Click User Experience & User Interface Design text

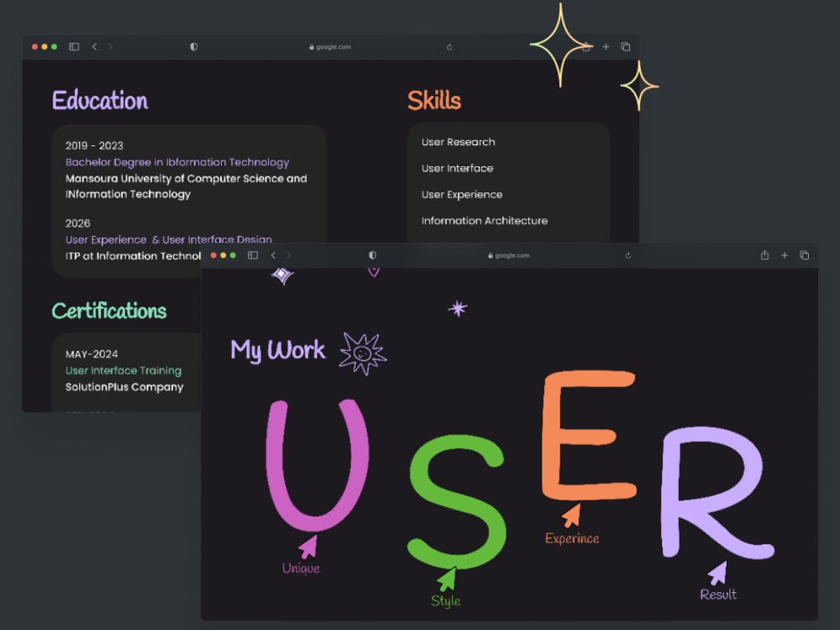169,239
